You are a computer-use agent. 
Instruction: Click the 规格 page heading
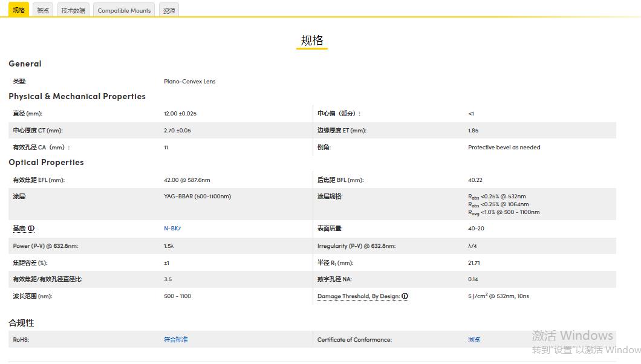point(312,39)
